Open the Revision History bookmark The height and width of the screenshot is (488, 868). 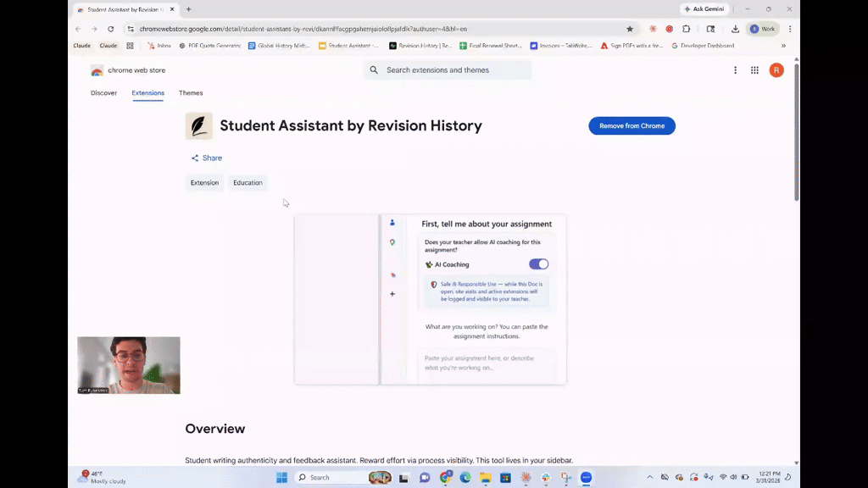[x=420, y=46]
